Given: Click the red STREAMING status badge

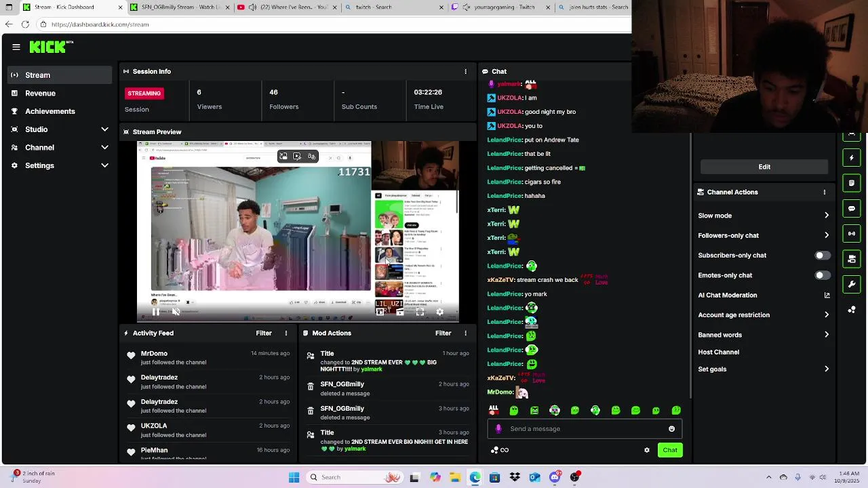Looking at the screenshot, I should point(144,93).
